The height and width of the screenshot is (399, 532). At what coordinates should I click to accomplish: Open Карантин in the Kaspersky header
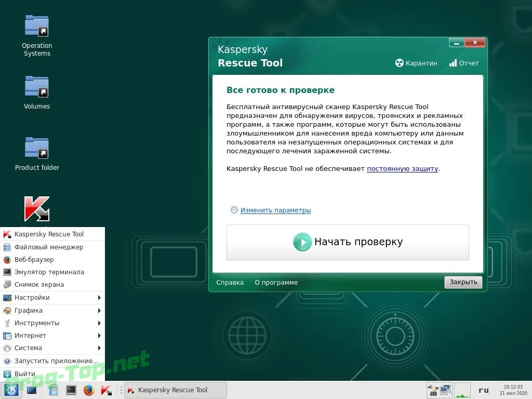(416, 63)
